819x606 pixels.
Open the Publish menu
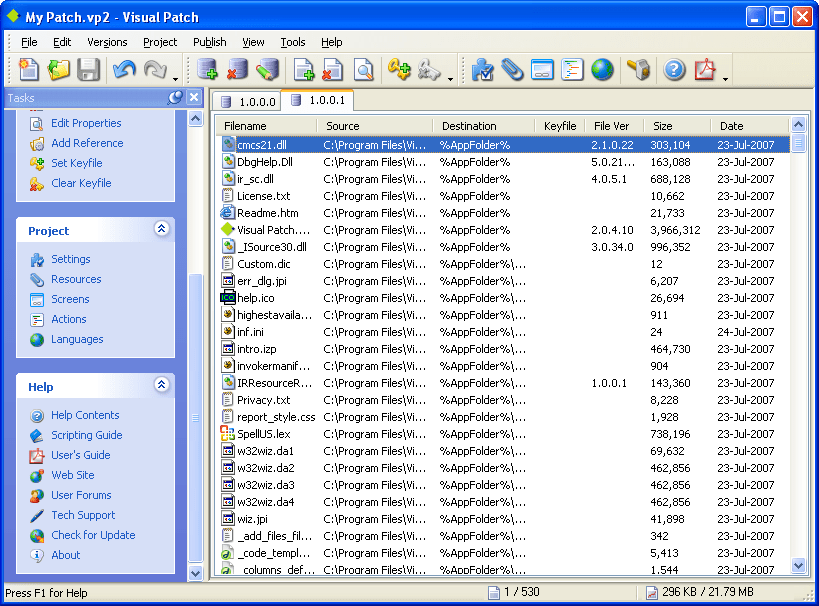tap(209, 42)
